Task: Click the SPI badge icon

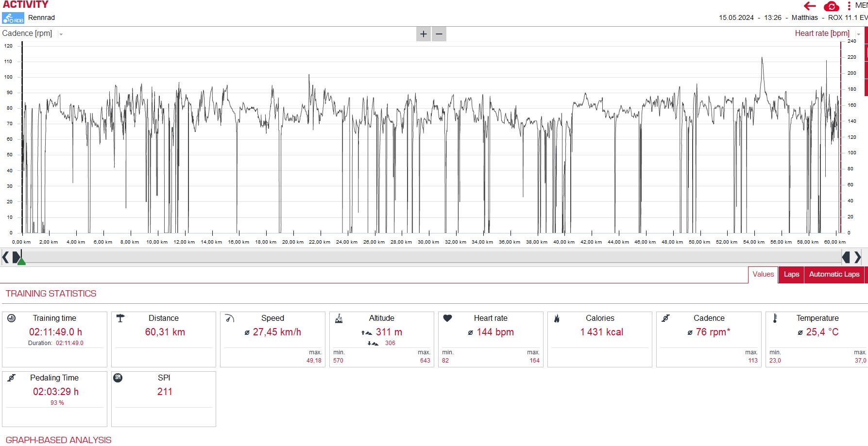Action: click(x=118, y=378)
